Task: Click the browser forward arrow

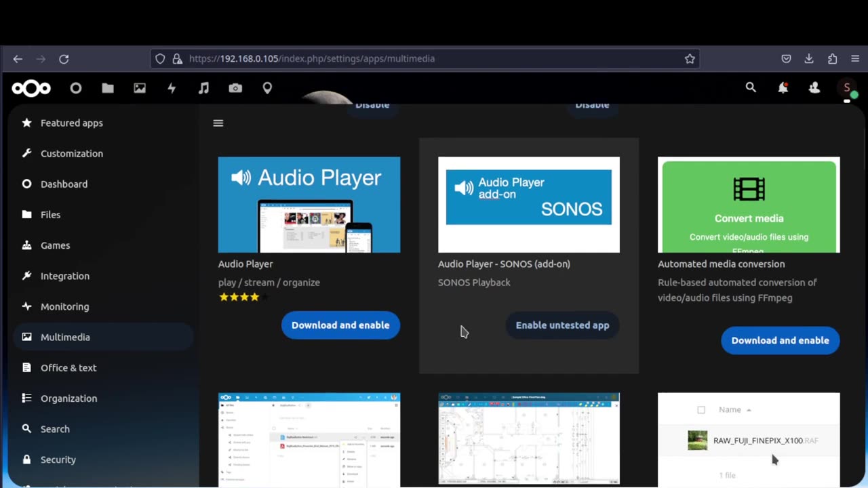Action: point(41,59)
